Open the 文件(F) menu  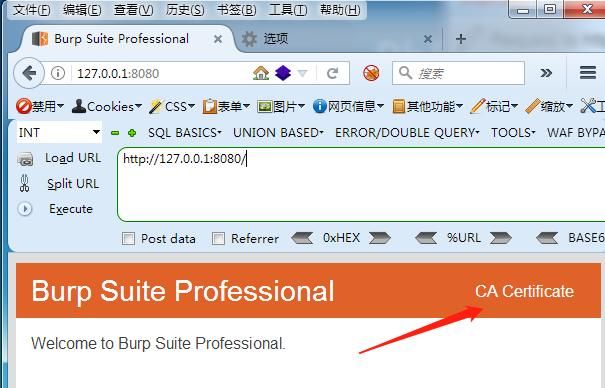[32, 10]
